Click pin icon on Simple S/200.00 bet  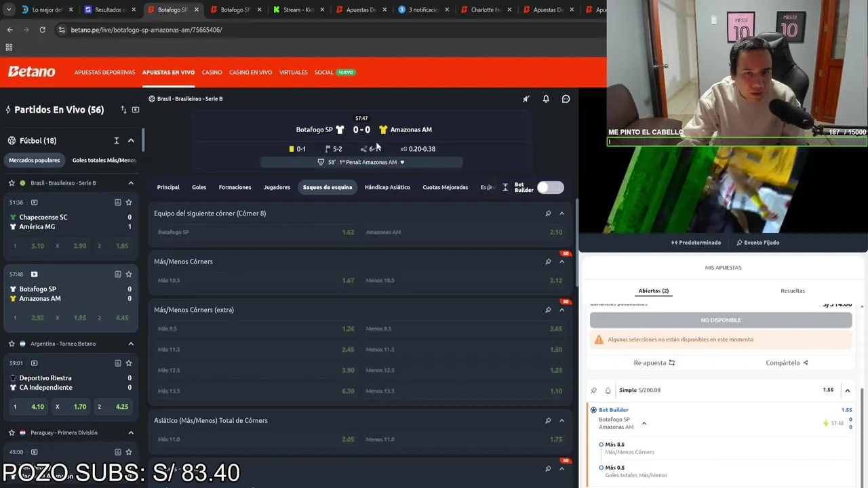593,390
